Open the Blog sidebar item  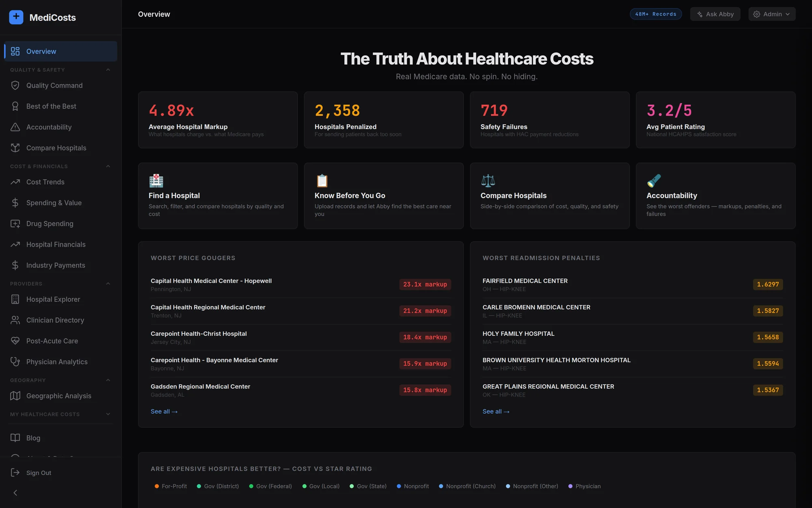click(x=60, y=438)
